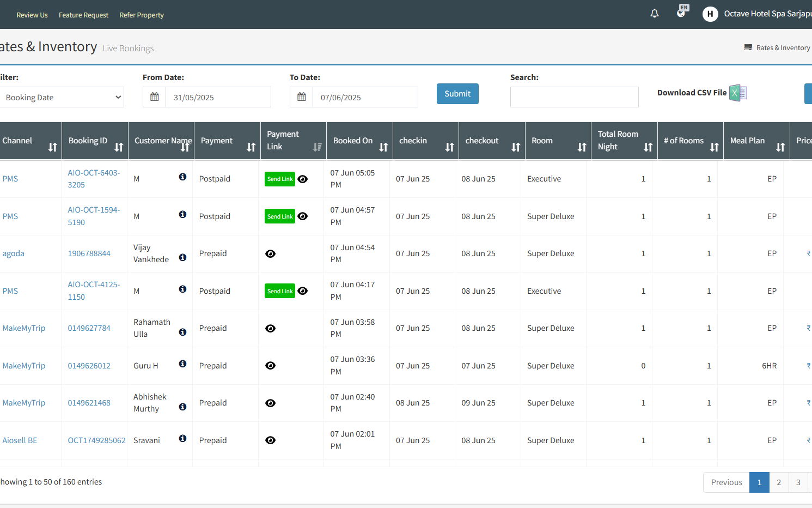Click info icon beside Vijay Vankhede
This screenshot has width=812, height=508.
click(182, 257)
